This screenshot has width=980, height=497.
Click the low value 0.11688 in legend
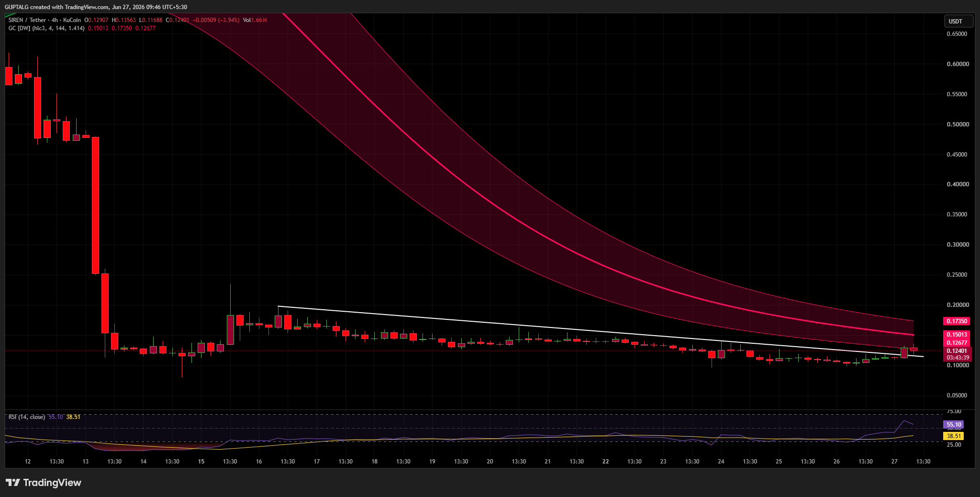coord(151,20)
